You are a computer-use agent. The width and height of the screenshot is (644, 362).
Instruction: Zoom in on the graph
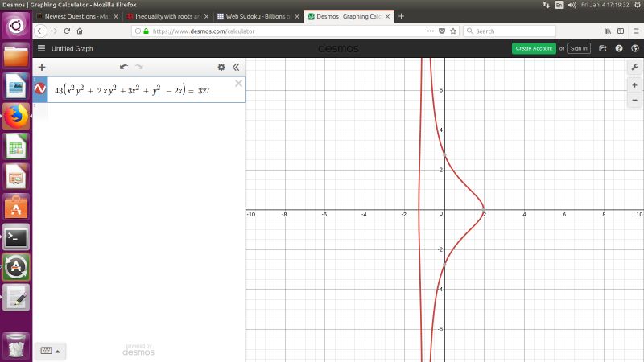tap(634, 85)
